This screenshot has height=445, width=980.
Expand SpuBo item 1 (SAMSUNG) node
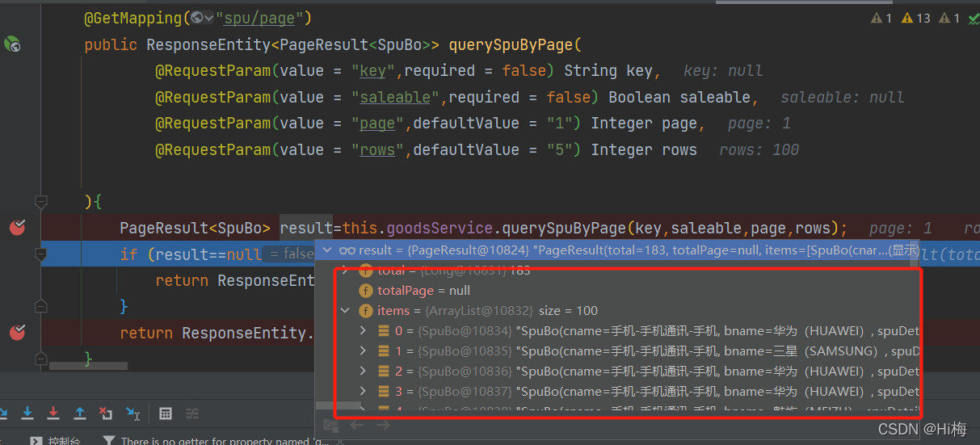364,351
